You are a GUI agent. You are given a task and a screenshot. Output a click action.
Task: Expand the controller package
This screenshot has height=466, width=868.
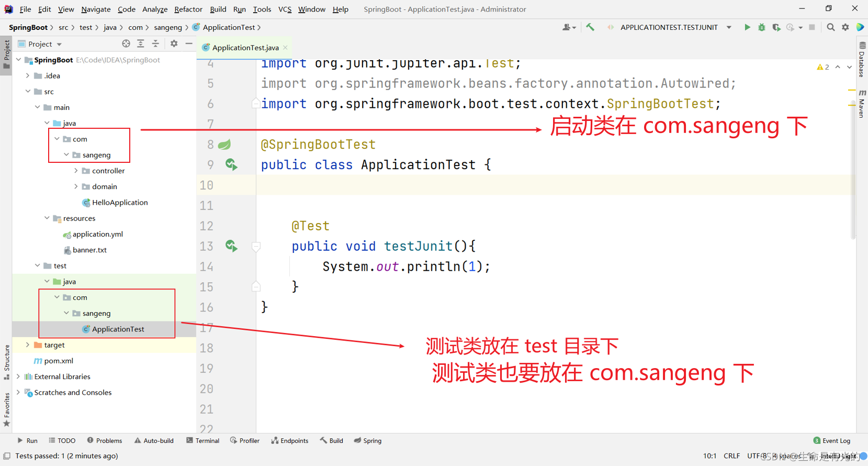76,171
